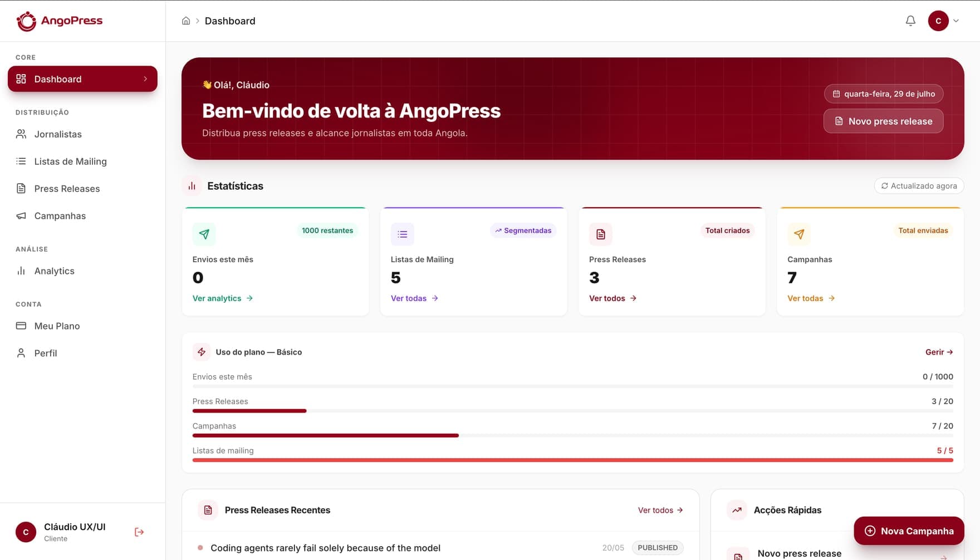
Task: Click the Perfil person icon
Action: [x=21, y=353]
